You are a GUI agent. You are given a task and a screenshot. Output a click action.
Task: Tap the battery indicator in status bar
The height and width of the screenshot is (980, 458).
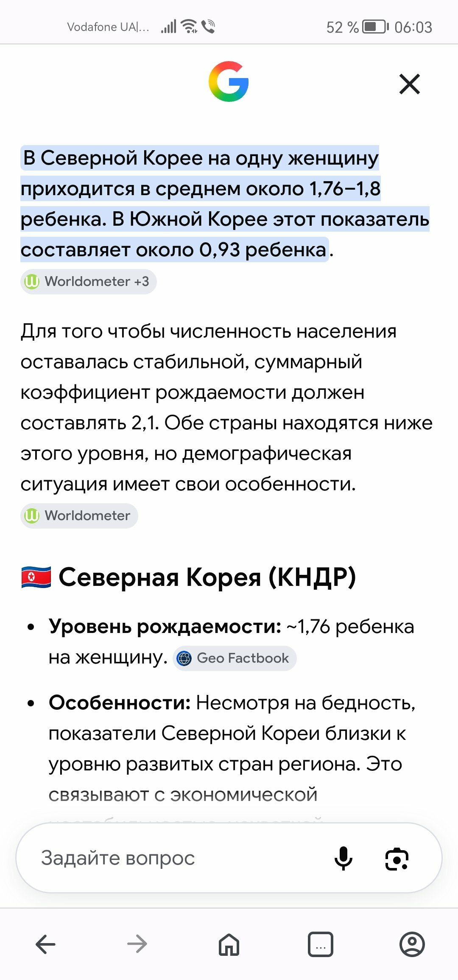[375, 27]
